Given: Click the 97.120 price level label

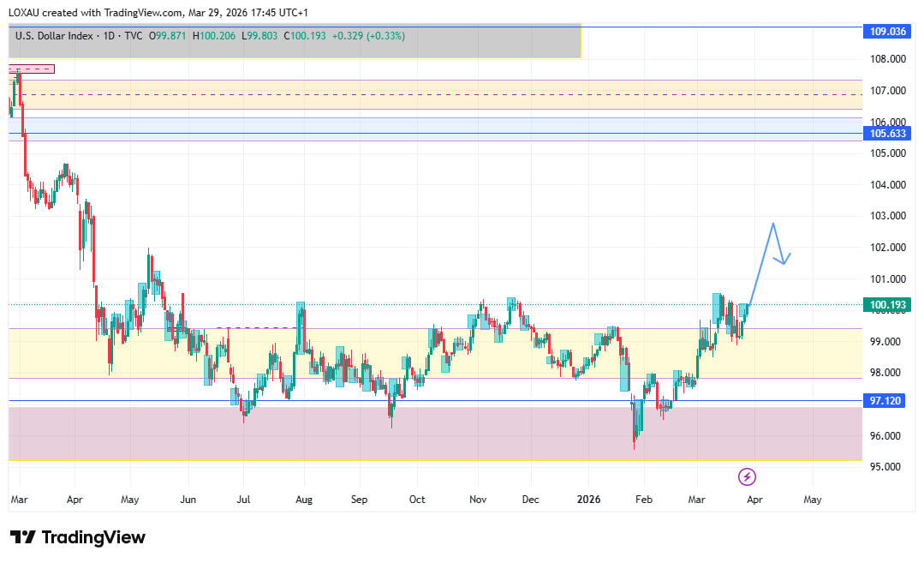Looking at the screenshot, I should point(888,400).
